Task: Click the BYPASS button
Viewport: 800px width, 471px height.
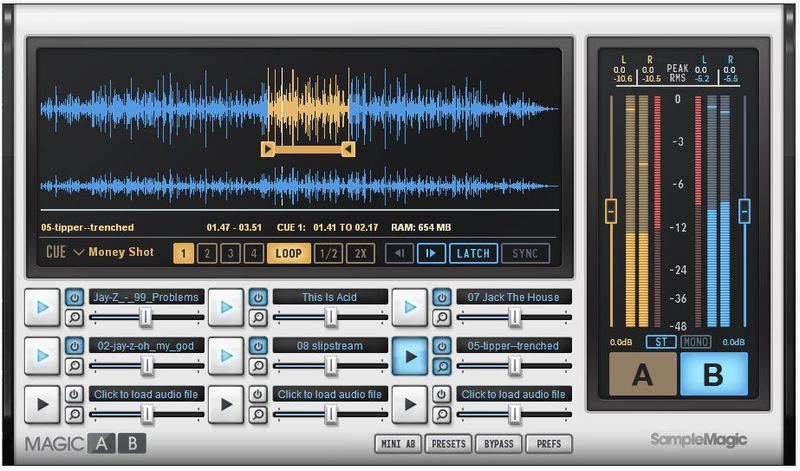Action: [x=500, y=443]
